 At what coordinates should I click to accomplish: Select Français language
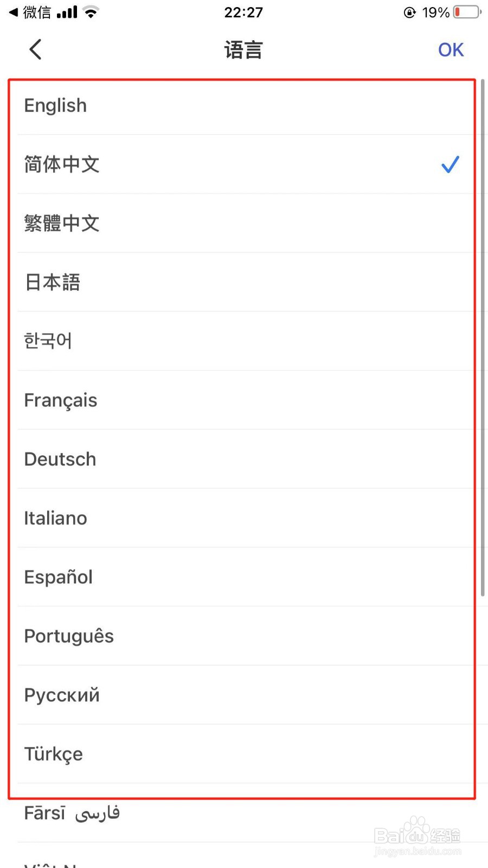244,400
